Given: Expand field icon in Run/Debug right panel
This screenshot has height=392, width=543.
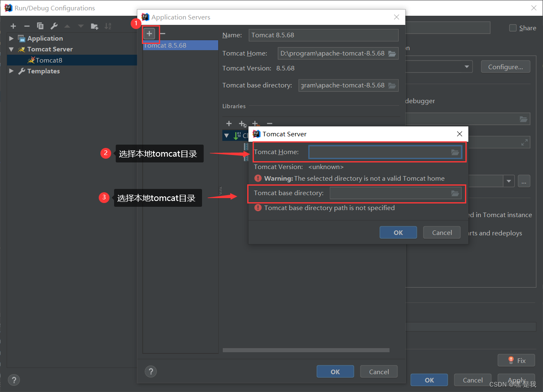Looking at the screenshot, I should pos(525,143).
